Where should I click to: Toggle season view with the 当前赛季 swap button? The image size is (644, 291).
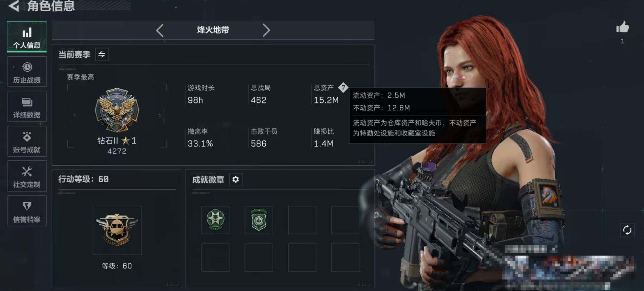102,54
